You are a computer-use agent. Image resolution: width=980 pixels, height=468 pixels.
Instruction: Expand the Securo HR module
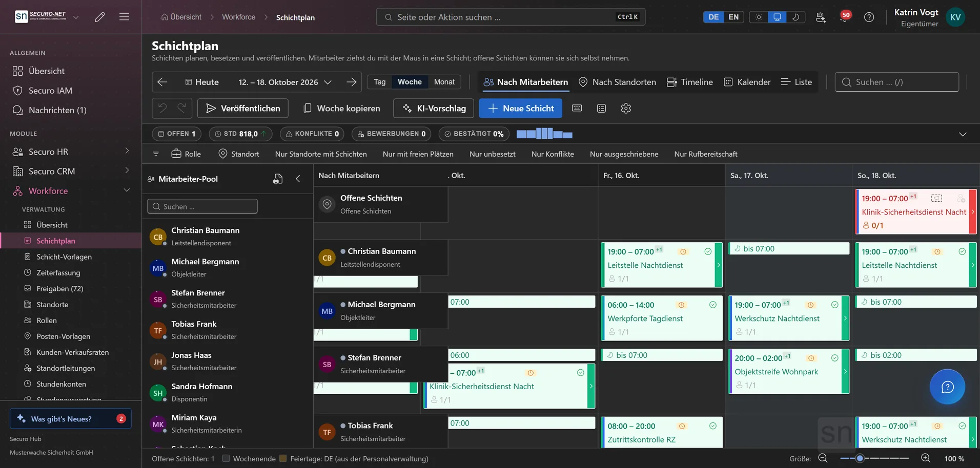71,152
